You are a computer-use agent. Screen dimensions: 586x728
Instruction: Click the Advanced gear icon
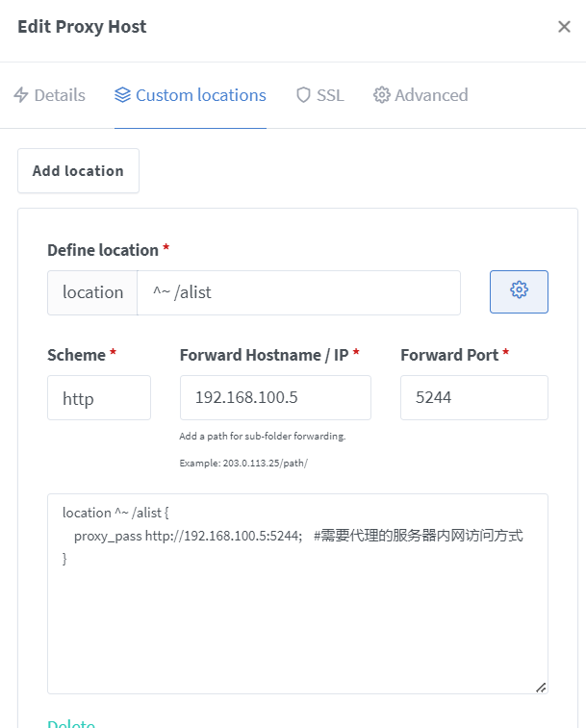pyautogui.click(x=381, y=95)
